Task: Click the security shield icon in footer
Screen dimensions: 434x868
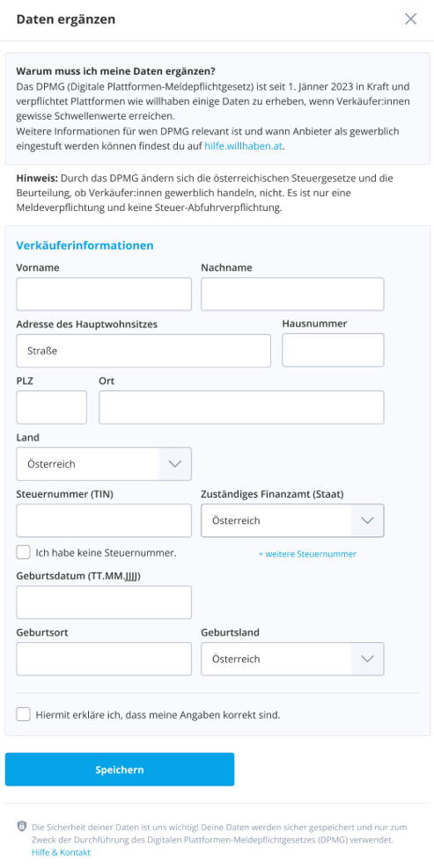Action: click(x=22, y=827)
